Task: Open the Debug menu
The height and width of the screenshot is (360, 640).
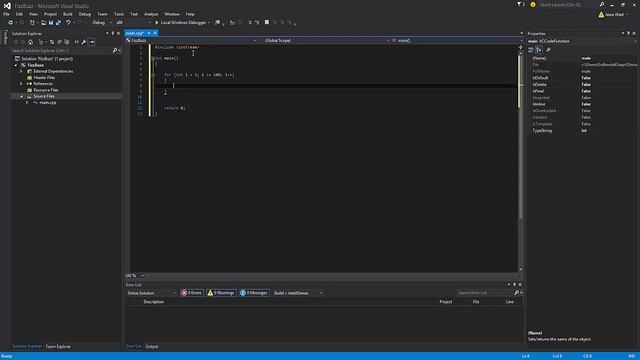Action: (85, 14)
